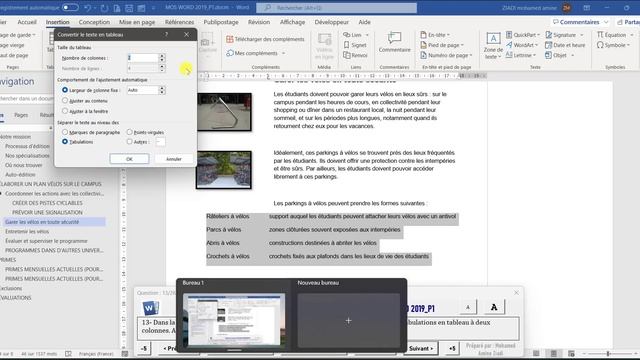Insert a Signet bookmark
Viewport: 640px width, 360px height.
(x=355, y=45)
